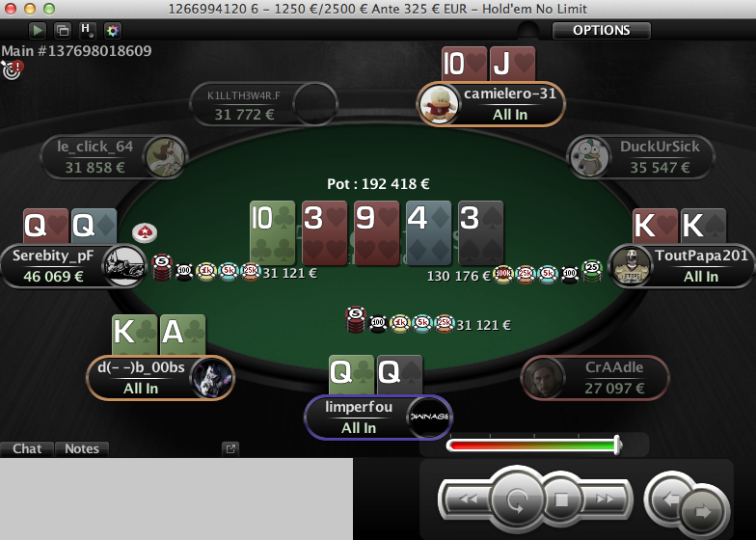The width and height of the screenshot is (756, 540).
Task: Open the hand history H icon
Action: click(x=87, y=31)
